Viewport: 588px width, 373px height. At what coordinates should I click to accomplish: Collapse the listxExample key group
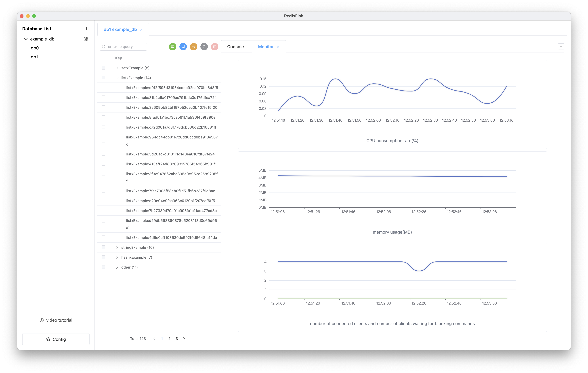click(117, 78)
